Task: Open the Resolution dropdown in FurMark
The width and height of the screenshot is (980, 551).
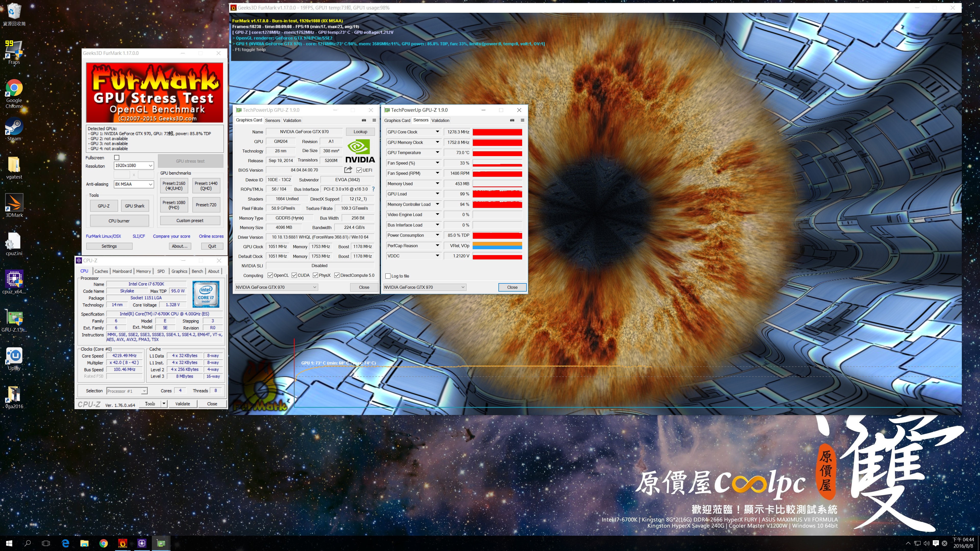Action: 133,165
